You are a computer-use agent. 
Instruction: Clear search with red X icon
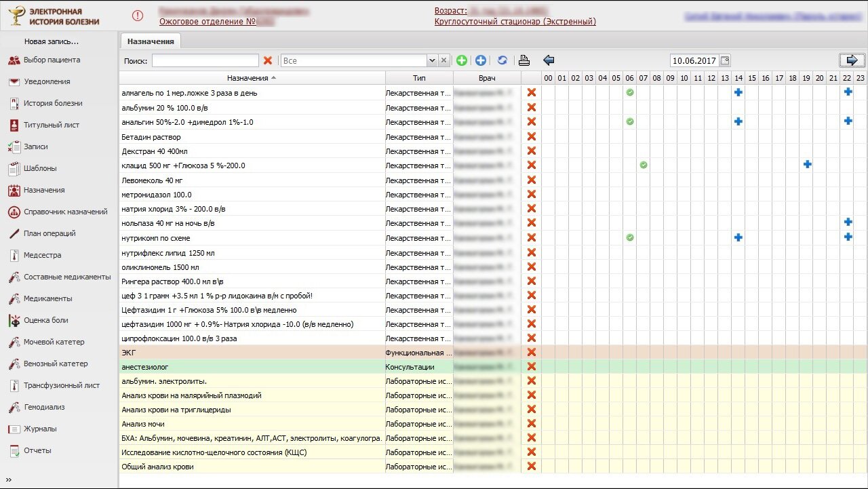click(268, 60)
